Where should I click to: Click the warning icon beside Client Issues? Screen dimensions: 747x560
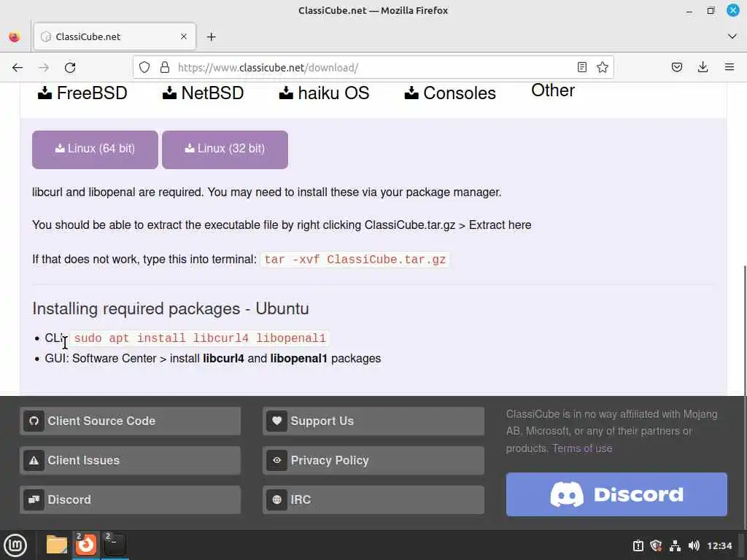(34, 461)
